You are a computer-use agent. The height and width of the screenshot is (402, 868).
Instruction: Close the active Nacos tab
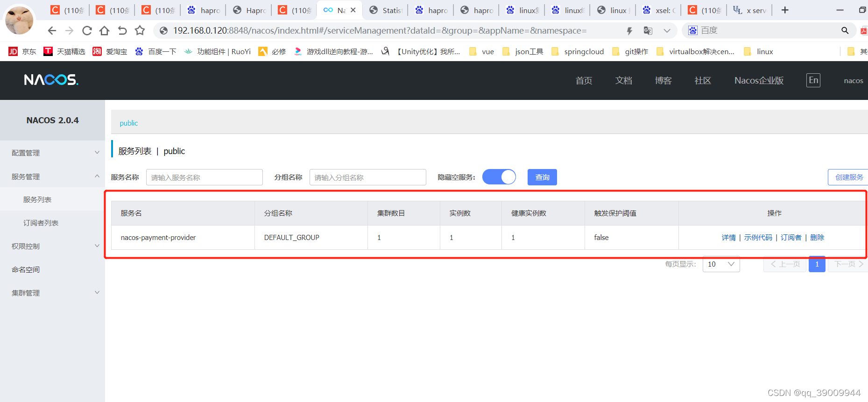353,10
